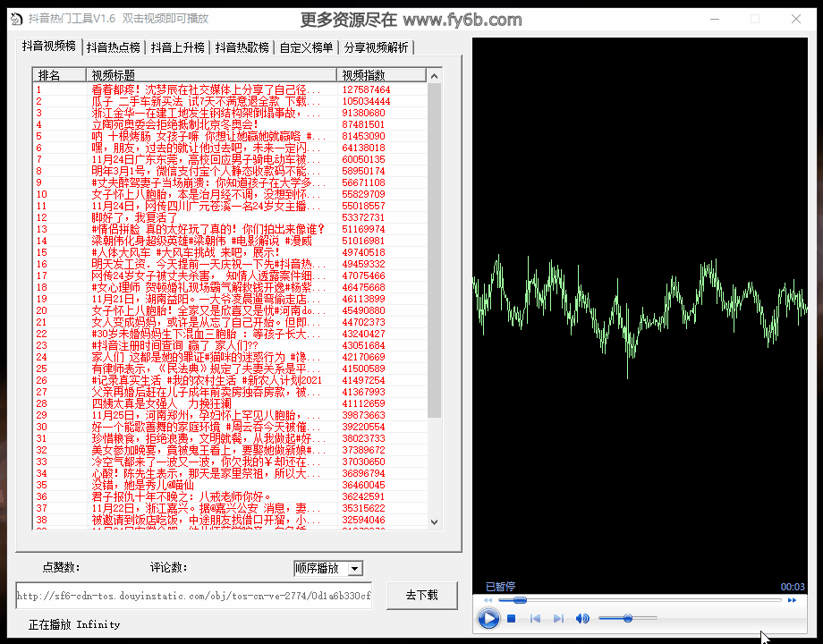Click the play button in media player
This screenshot has height=644, width=823.
pyautogui.click(x=488, y=618)
